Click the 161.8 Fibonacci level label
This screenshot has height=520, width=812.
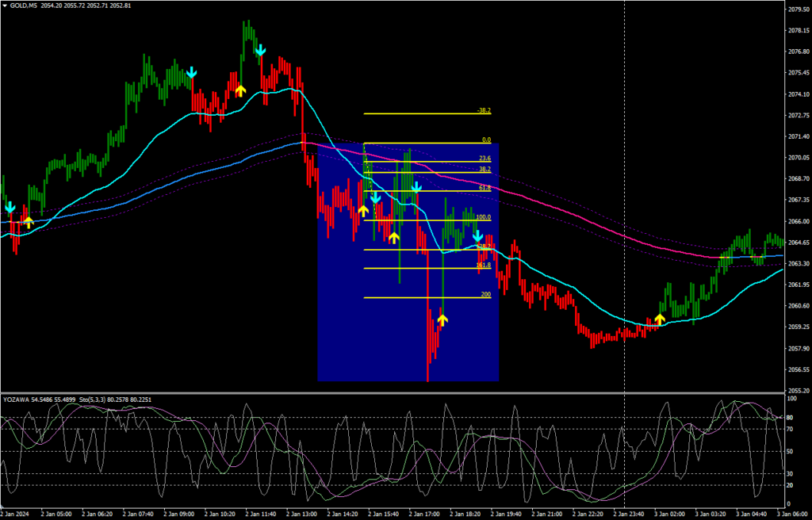click(x=483, y=265)
